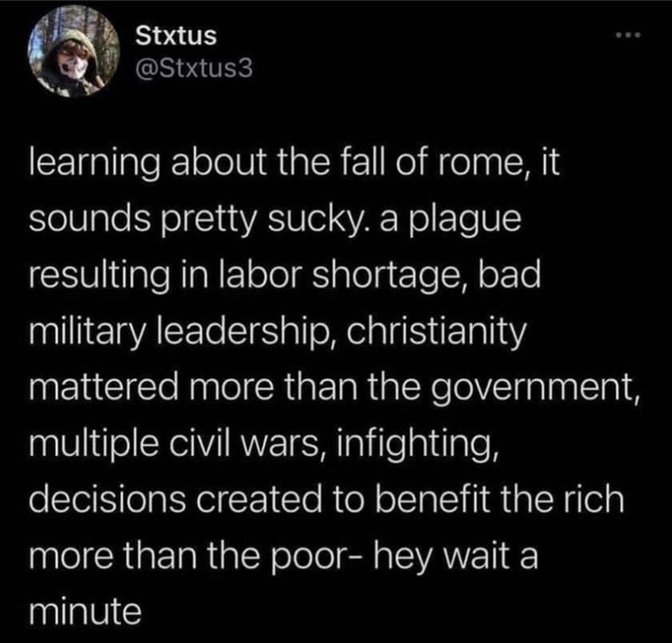Open the Stxtus display name profile link

coord(176,35)
